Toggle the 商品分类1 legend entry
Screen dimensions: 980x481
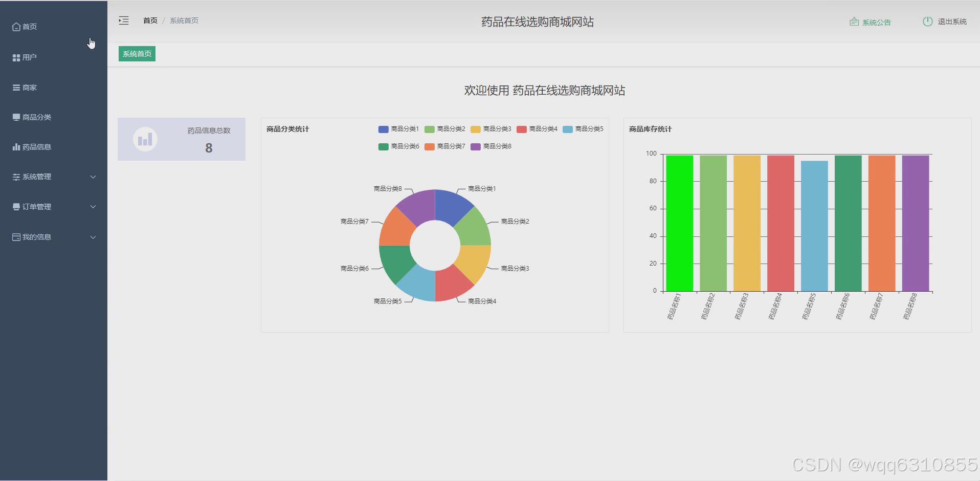(398, 129)
